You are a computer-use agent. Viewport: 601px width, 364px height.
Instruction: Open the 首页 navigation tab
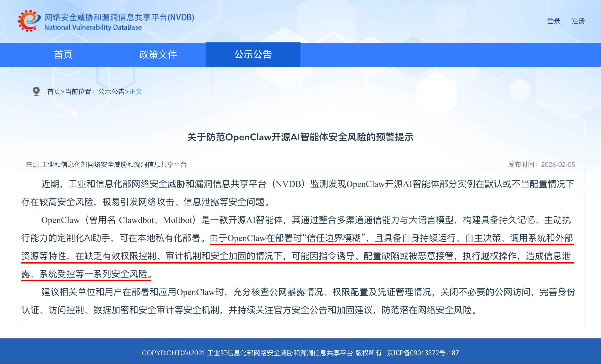pos(63,55)
